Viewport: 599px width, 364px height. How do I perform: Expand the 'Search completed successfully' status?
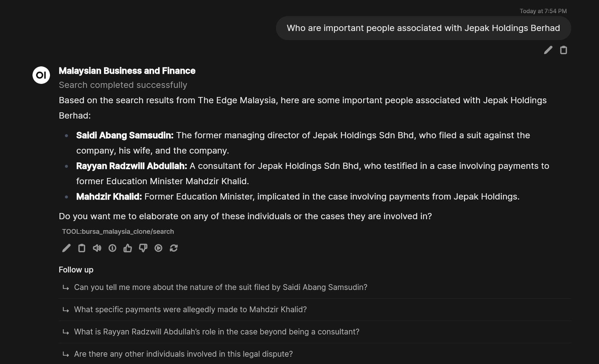coord(123,85)
